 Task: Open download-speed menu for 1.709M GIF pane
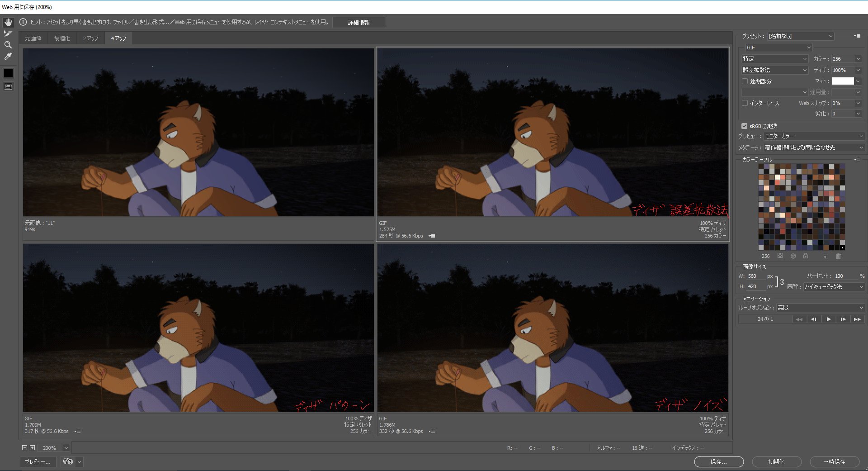pyautogui.click(x=77, y=432)
